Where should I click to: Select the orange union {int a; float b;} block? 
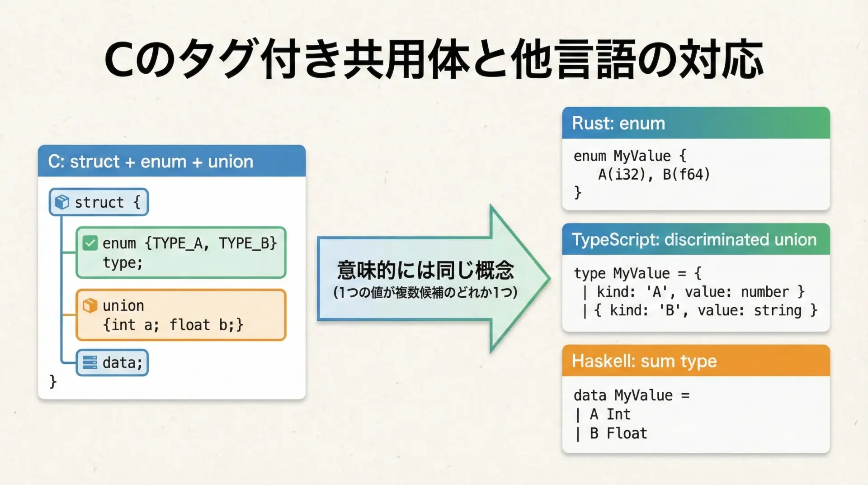[x=181, y=315]
